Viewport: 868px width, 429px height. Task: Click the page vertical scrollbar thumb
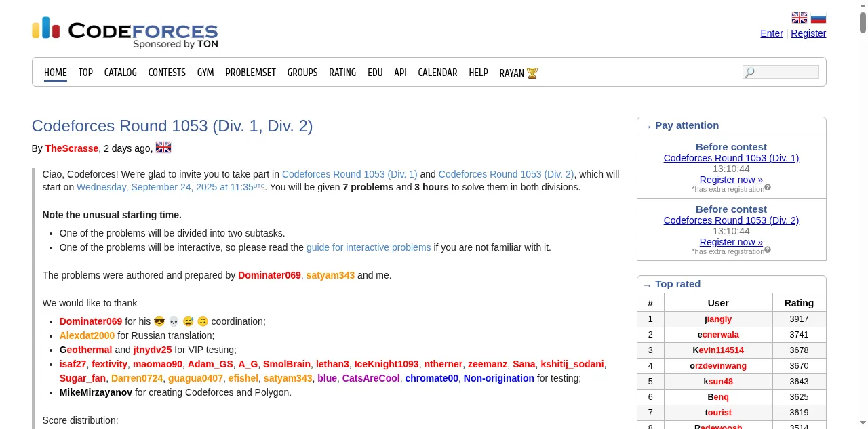click(863, 22)
